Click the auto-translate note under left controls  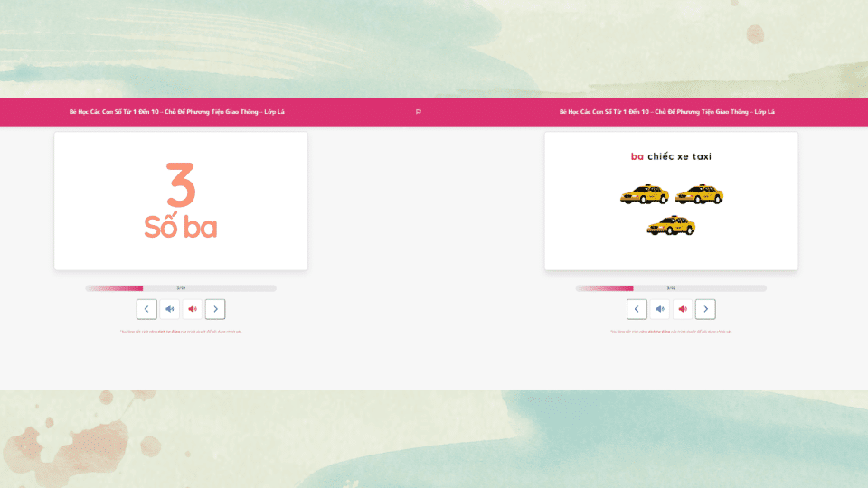(181, 332)
